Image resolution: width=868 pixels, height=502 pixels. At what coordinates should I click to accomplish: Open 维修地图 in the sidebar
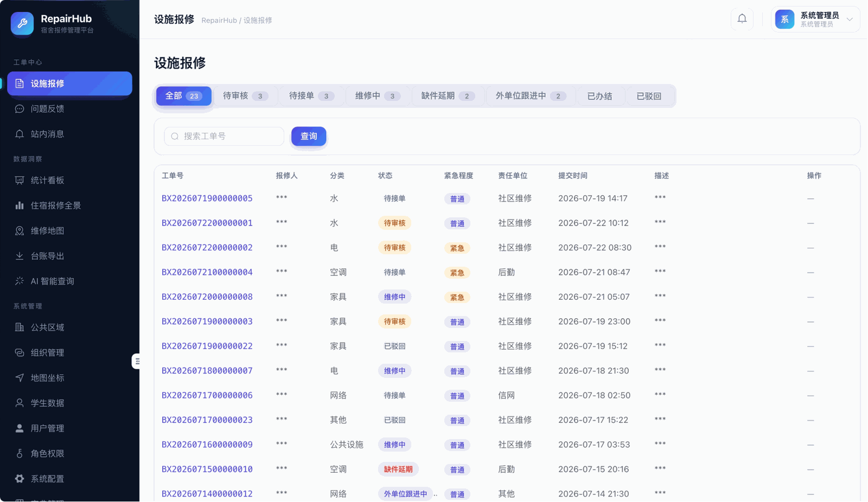click(69, 231)
